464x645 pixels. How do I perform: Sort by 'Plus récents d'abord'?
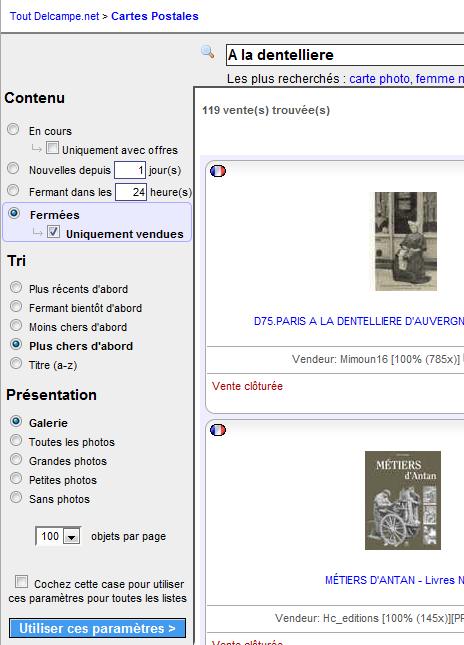(16, 287)
